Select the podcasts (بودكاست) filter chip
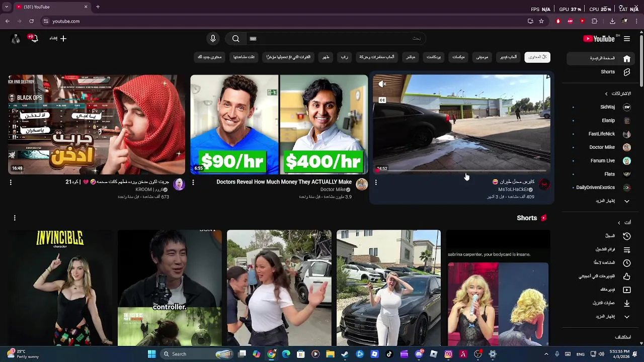 [434, 57]
